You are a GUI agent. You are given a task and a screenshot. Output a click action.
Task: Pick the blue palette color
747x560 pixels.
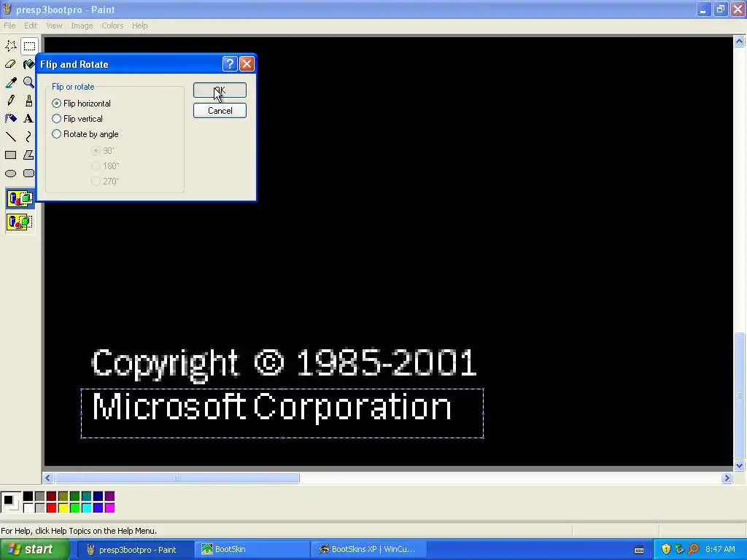pos(98,508)
